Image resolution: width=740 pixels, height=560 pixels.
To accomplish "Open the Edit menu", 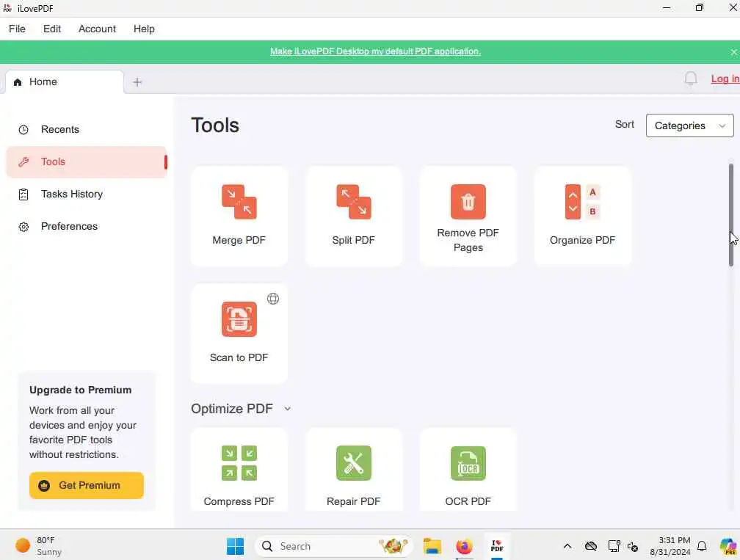I will (52, 29).
